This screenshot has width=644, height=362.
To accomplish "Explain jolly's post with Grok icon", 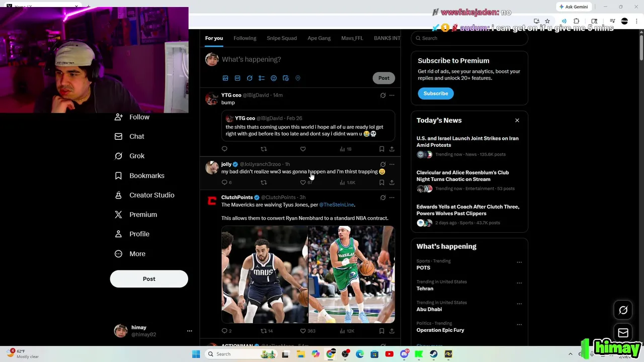I will pyautogui.click(x=383, y=164).
